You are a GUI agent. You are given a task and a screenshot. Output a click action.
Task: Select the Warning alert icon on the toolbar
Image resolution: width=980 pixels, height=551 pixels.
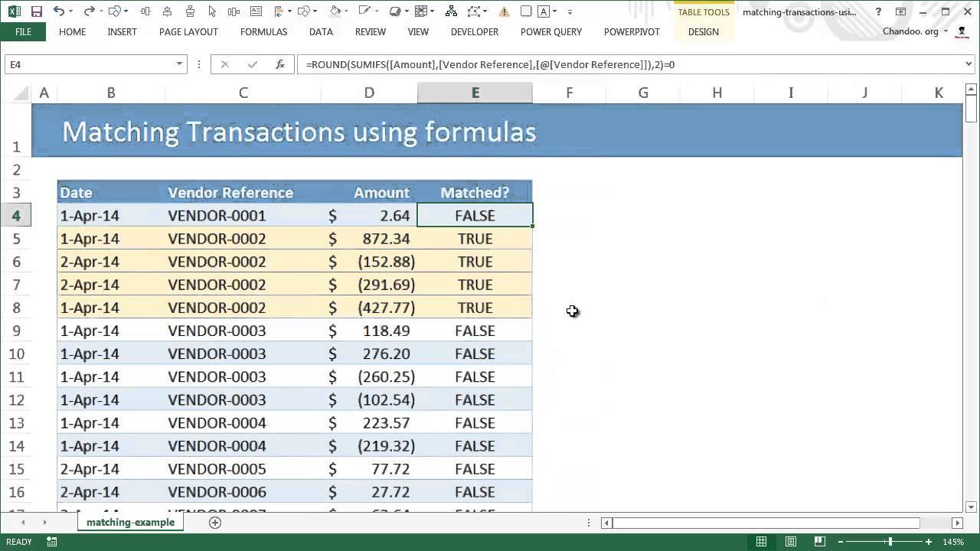pyautogui.click(x=505, y=11)
